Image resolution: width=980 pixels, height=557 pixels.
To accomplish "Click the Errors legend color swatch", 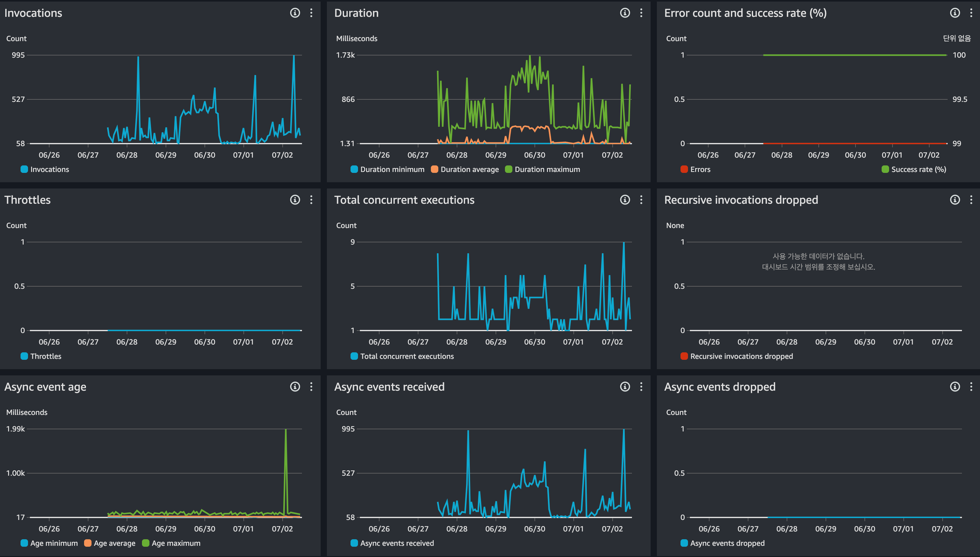I will 684,169.
